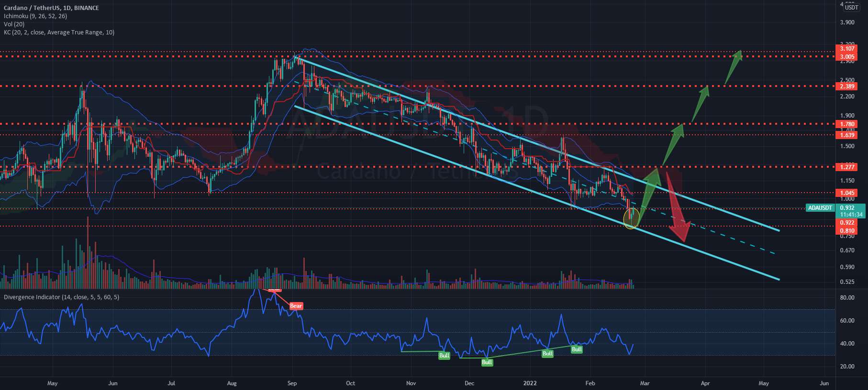This screenshot has width=868, height=390.
Task: Click the 20.00 value on indicator axis
Action: click(x=847, y=367)
